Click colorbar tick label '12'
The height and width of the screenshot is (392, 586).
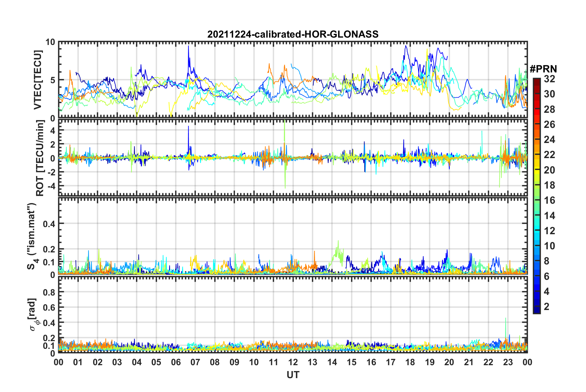549,231
